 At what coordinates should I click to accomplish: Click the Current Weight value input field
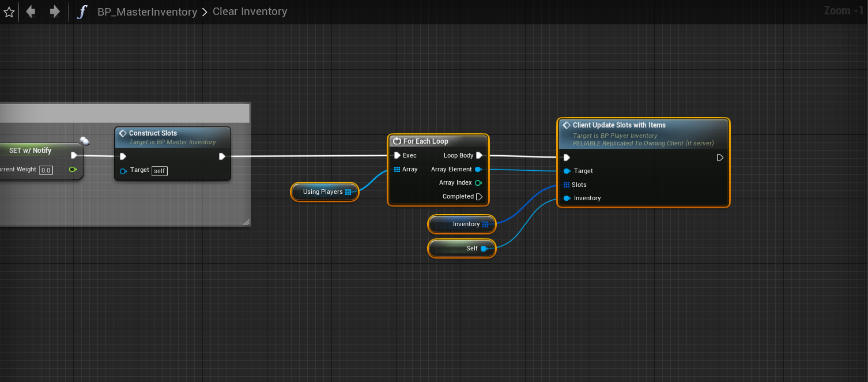tap(46, 170)
